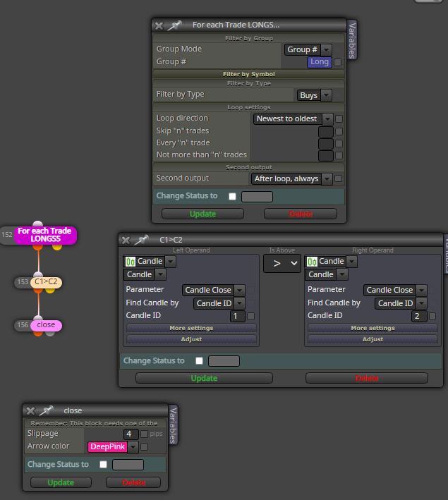
Task: Open Variables tab of For each Trade panel
Action: click(x=352, y=40)
